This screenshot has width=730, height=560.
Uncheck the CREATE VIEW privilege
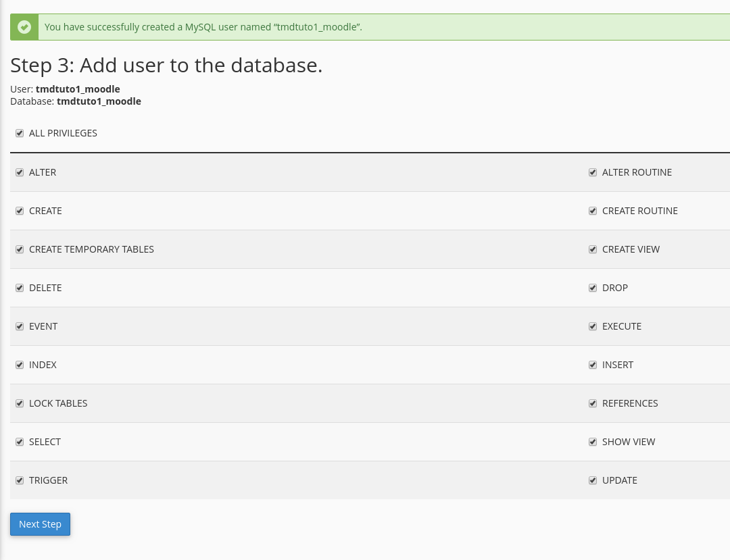[x=593, y=249]
